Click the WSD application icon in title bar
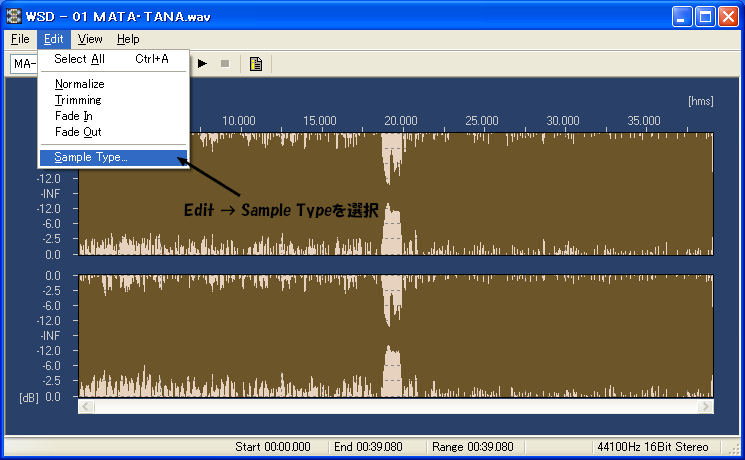This screenshot has width=745, height=460. coord(14,16)
